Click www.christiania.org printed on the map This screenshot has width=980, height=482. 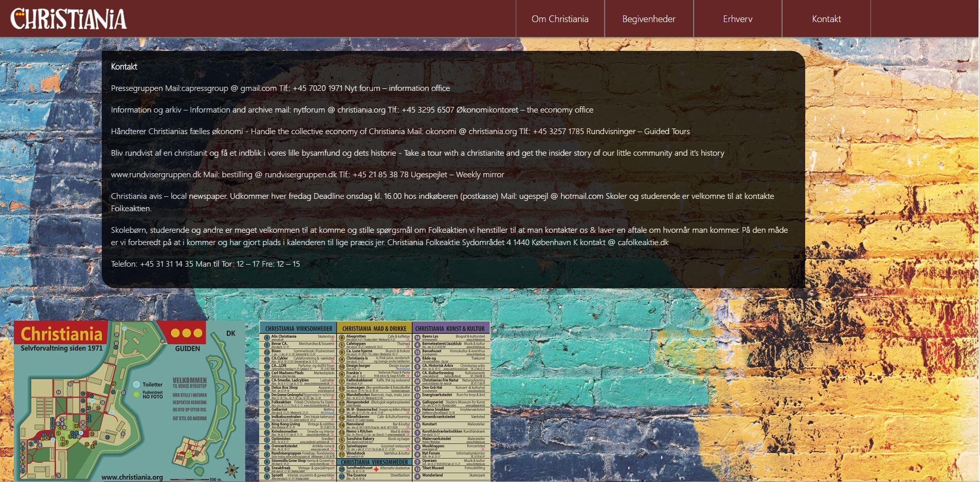(x=132, y=477)
